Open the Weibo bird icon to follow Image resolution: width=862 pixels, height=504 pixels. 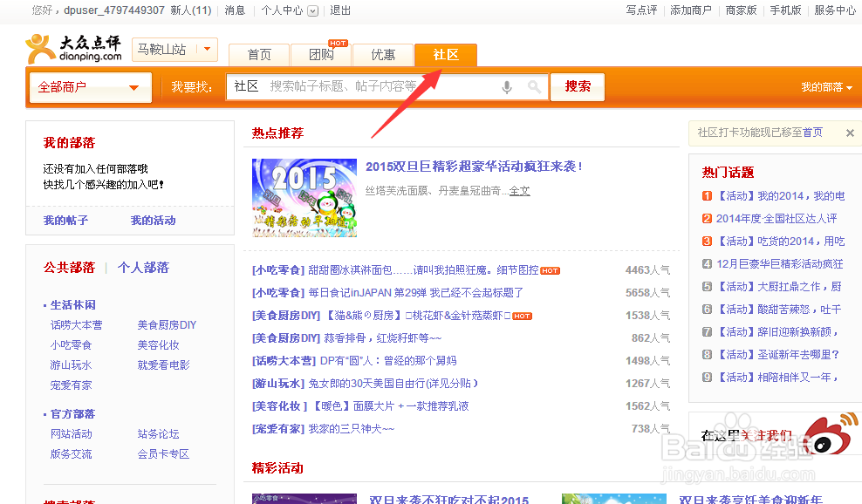tap(827, 439)
